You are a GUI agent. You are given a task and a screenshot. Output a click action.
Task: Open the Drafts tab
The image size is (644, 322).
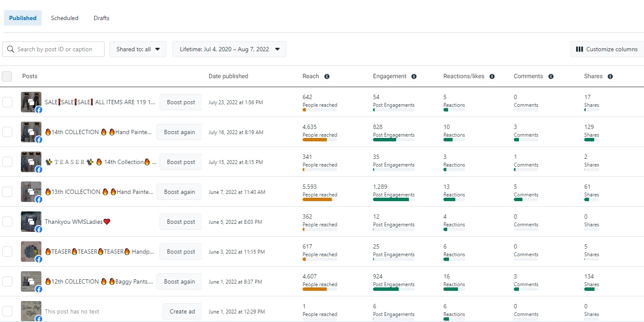click(102, 18)
